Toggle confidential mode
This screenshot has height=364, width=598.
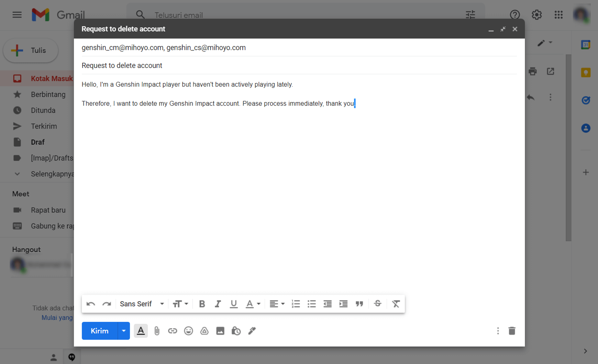236,331
